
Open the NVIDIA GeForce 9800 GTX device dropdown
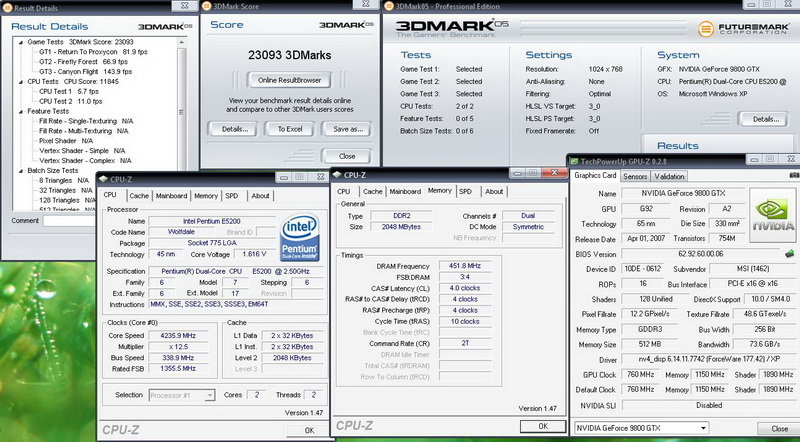[x=704, y=428]
